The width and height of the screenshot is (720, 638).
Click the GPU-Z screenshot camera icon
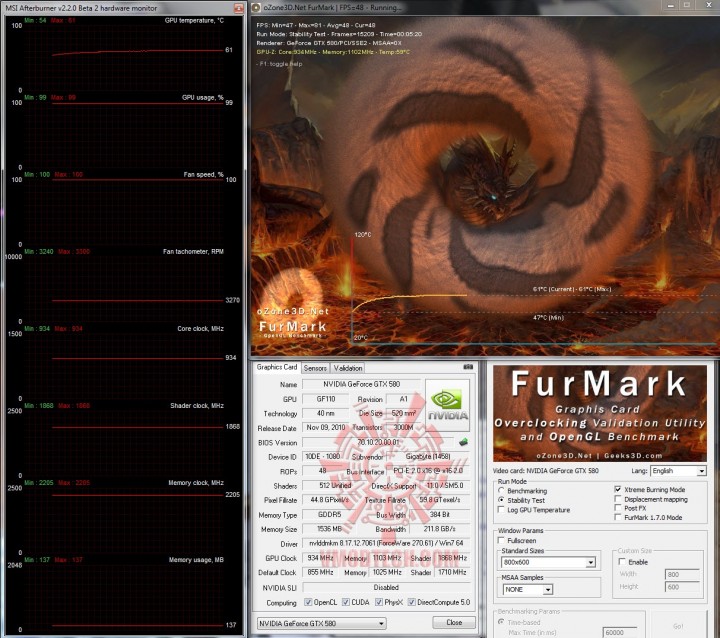pos(468,367)
